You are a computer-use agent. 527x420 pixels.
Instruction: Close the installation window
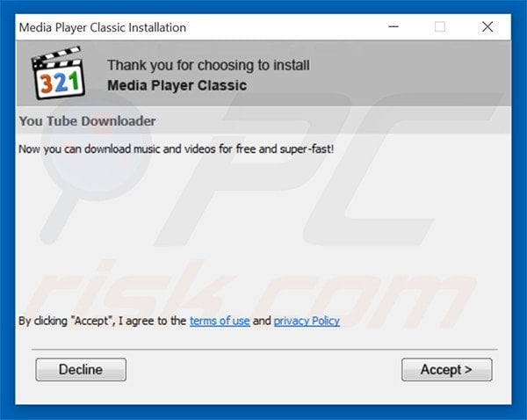pyautogui.click(x=487, y=26)
